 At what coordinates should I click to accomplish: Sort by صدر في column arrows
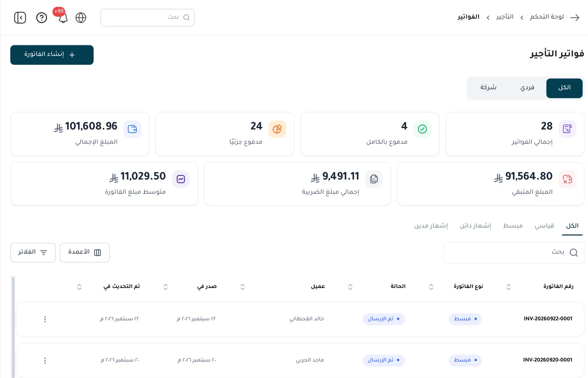[x=165, y=287]
